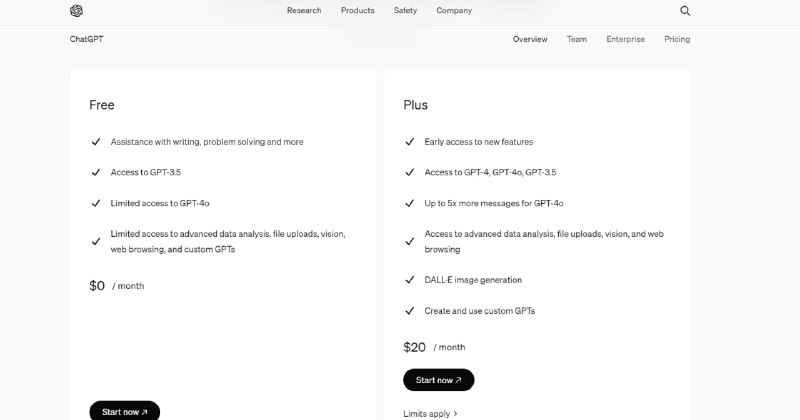Open the Safety menu
This screenshot has height=420, width=800.
click(x=405, y=11)
